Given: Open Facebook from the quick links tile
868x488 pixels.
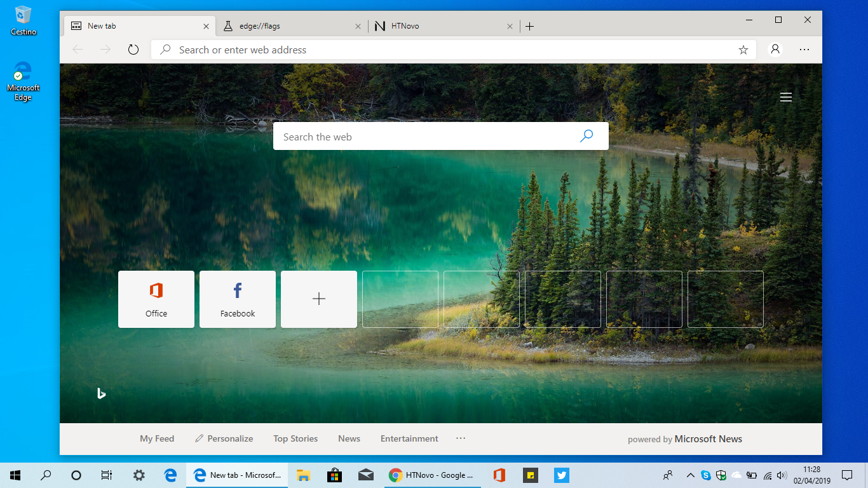Looking at the screenshot, I should click(x=237, y=299).
